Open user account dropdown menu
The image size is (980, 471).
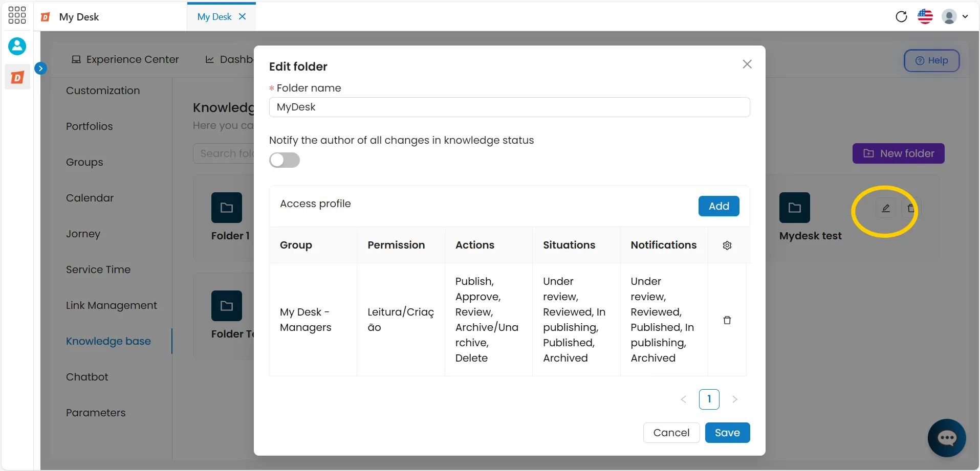[955, 16]
